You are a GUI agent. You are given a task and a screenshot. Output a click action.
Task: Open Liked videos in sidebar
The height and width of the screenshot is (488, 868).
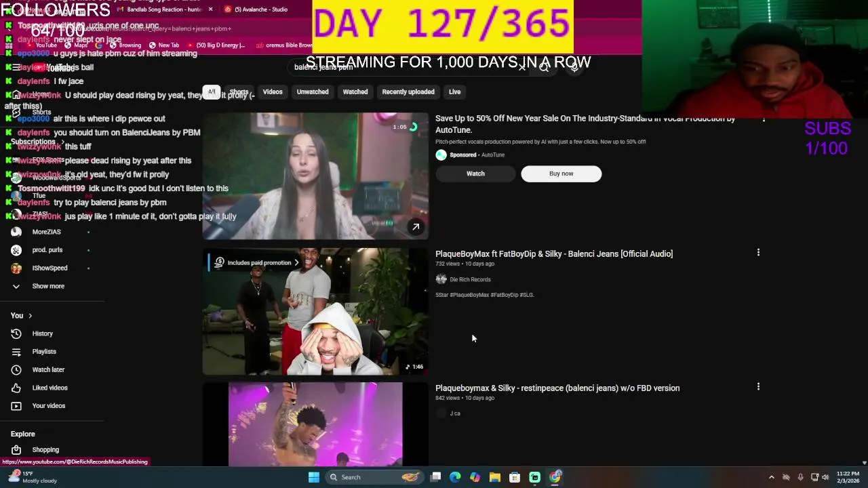click(50, 388)
